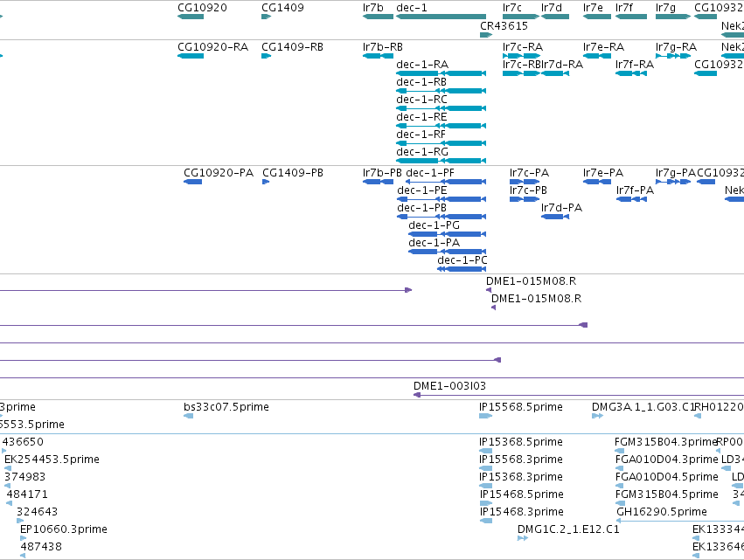This screenshot has height=560, width=744.
Task: Click protein Ir7f-PA
Action: 631,199
